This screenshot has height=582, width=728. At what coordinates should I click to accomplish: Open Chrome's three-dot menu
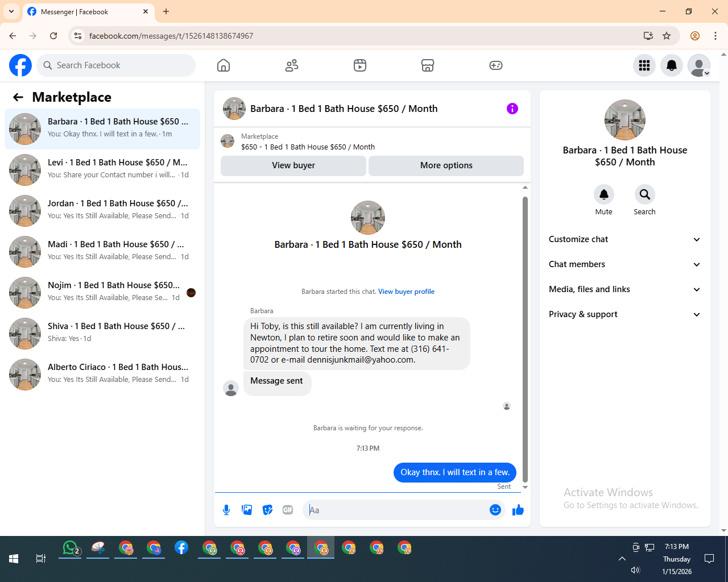(715, 36)
